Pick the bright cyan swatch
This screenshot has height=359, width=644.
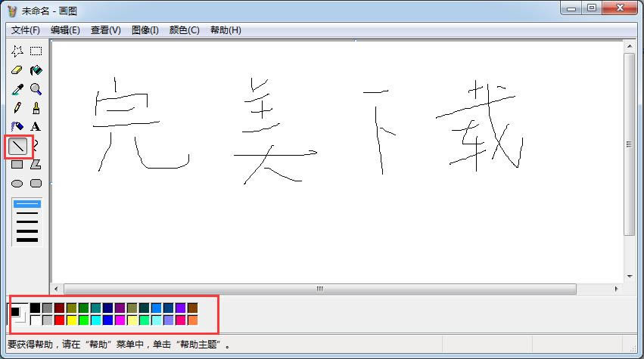point(95,320)
